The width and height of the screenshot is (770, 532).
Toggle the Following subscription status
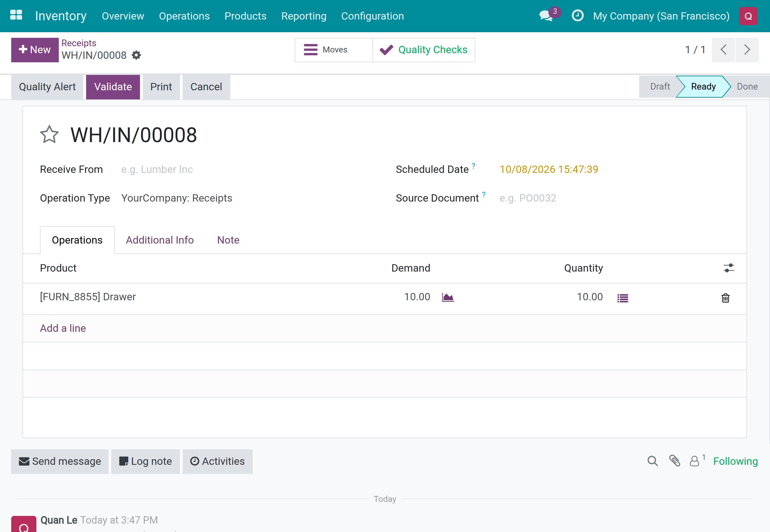click(735, 461)
